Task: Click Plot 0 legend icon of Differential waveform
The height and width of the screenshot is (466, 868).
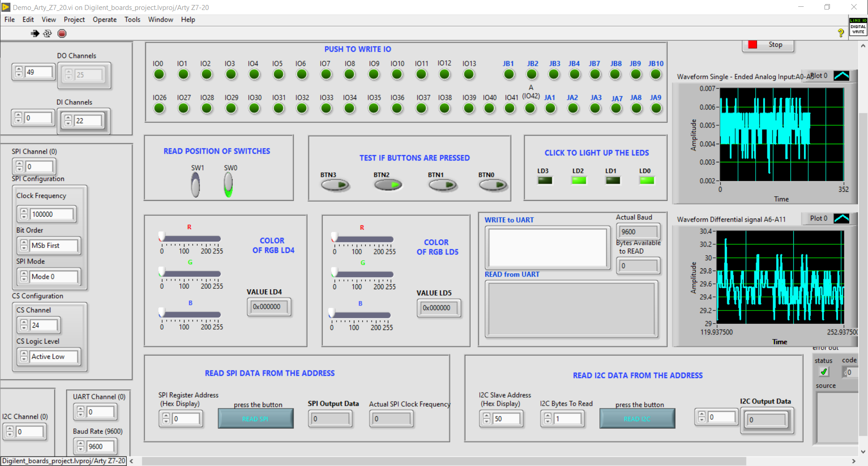Action: [x=841, y=218]
